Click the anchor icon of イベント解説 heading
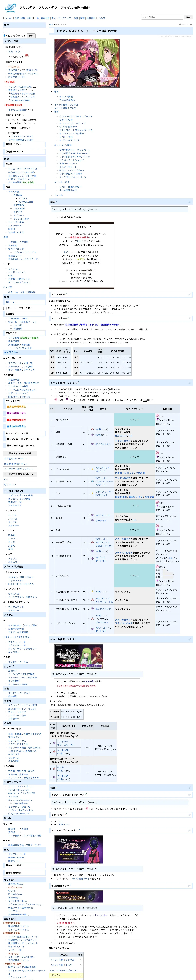 (189, 294)
